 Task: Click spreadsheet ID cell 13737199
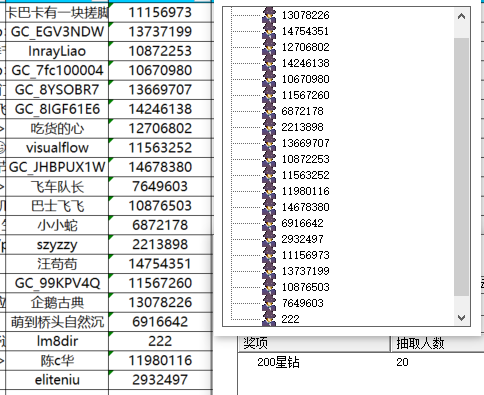tap(160, 32)
